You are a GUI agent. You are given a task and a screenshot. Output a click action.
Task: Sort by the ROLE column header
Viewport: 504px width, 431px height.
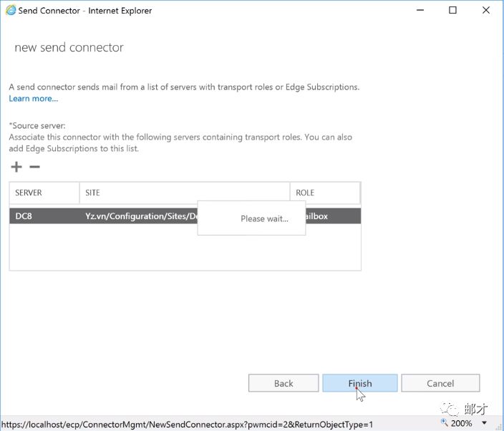point(324,193)
